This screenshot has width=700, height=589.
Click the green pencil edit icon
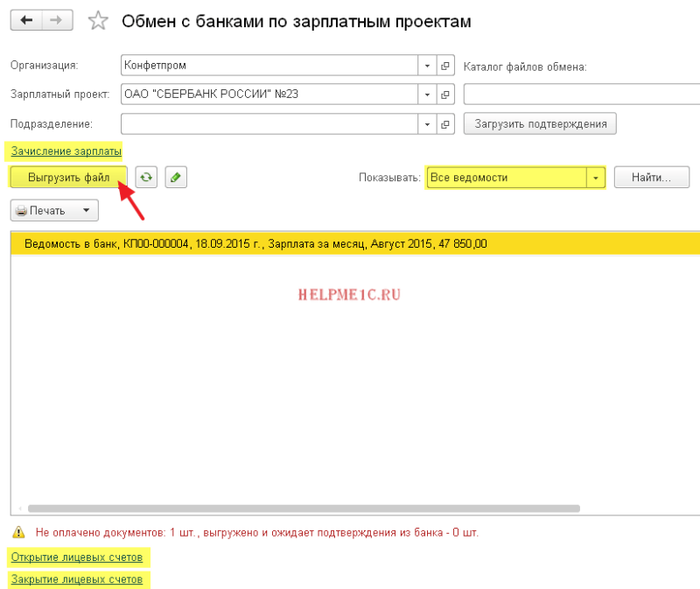(176, 178)
